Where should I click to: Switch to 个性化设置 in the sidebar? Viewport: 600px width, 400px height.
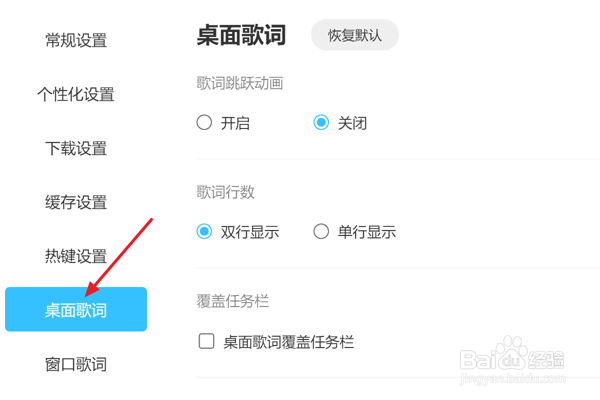76,94
